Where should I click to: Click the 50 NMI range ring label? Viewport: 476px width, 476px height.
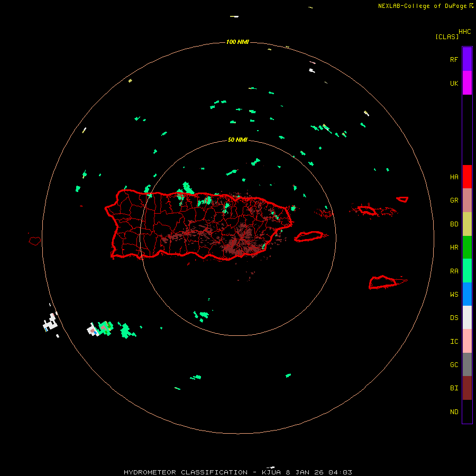pos(237,140)
